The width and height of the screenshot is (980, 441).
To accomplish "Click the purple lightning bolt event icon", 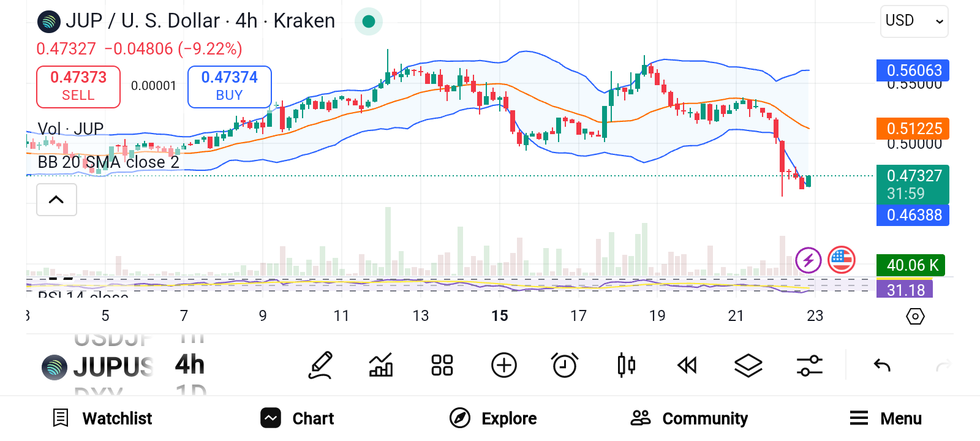I will point(808,260).
